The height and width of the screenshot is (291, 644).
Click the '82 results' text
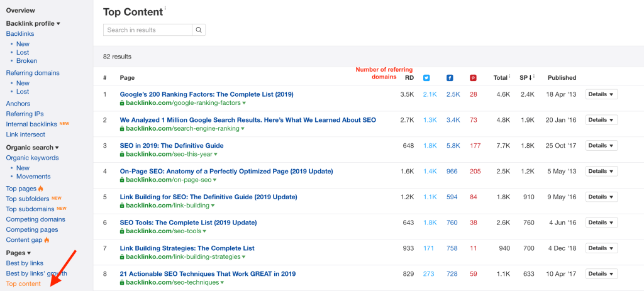point(117,57)
